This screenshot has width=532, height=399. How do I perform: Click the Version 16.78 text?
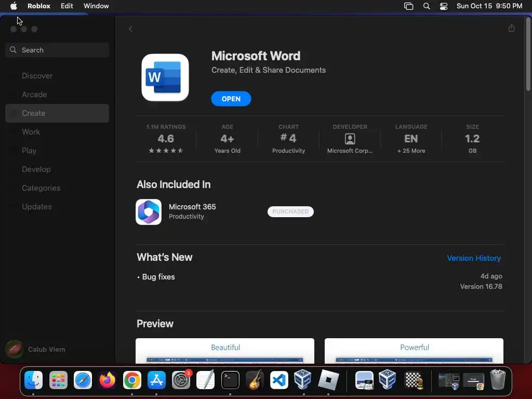(x=481, y=286)
